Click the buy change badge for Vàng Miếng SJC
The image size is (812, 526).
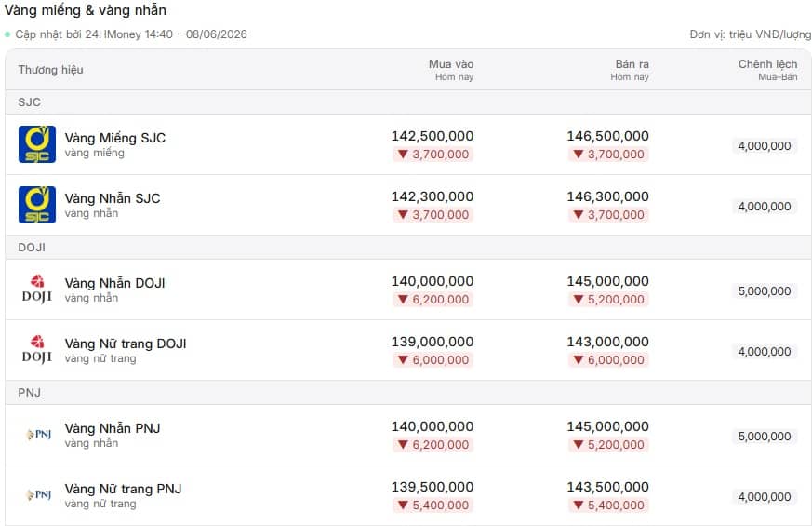coord(433,154)
